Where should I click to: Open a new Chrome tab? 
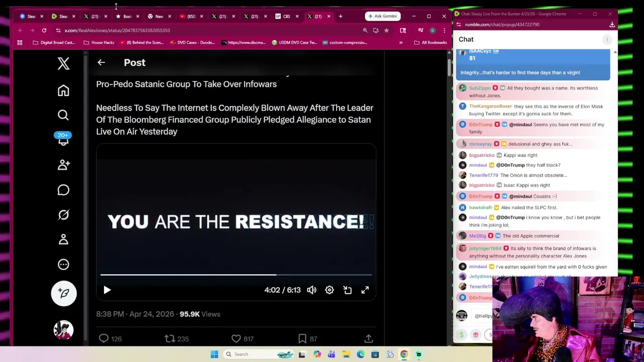pyautogui.click(x=341, y=17)
